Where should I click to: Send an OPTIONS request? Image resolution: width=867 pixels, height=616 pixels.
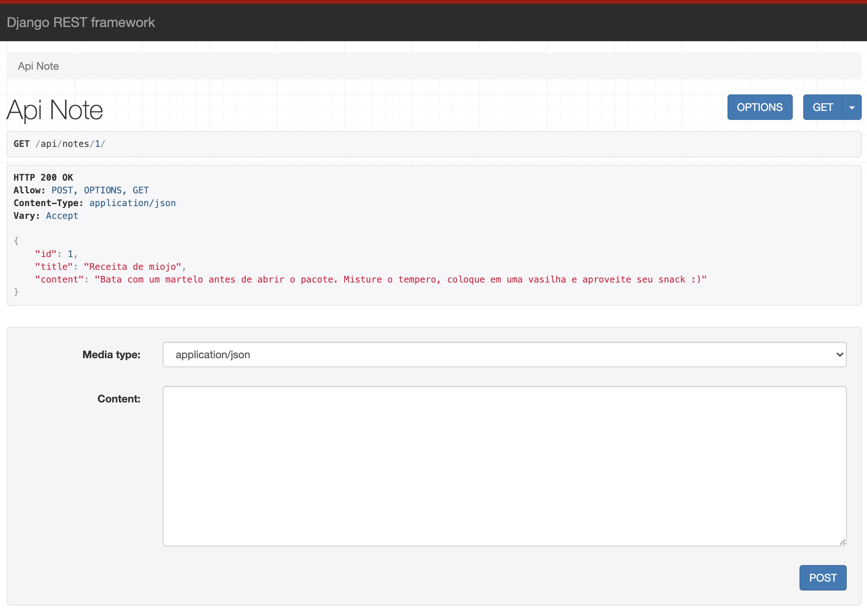point(760,107)
